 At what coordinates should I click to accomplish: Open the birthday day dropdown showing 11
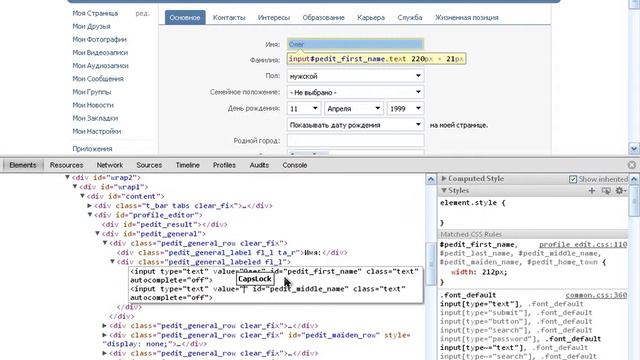coord(304,109)
